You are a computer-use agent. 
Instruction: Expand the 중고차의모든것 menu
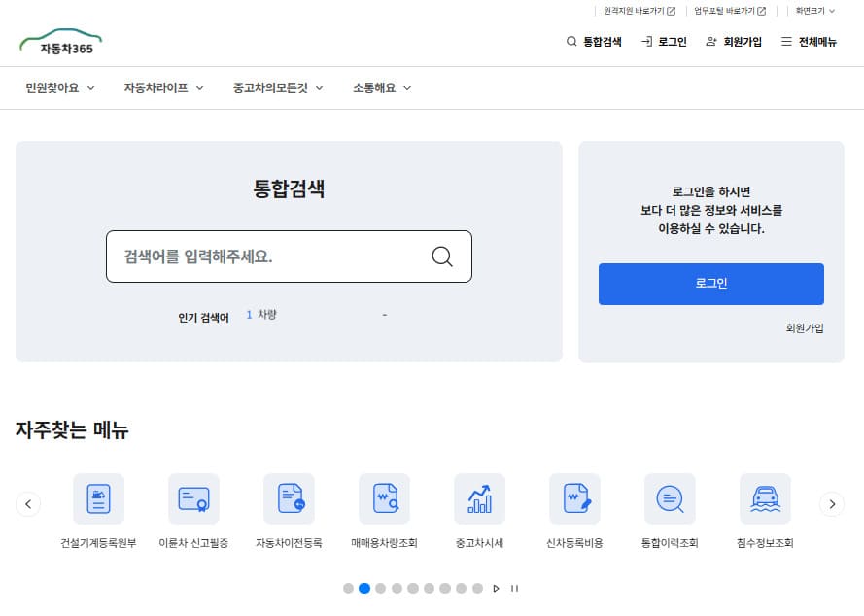[278, 88]
